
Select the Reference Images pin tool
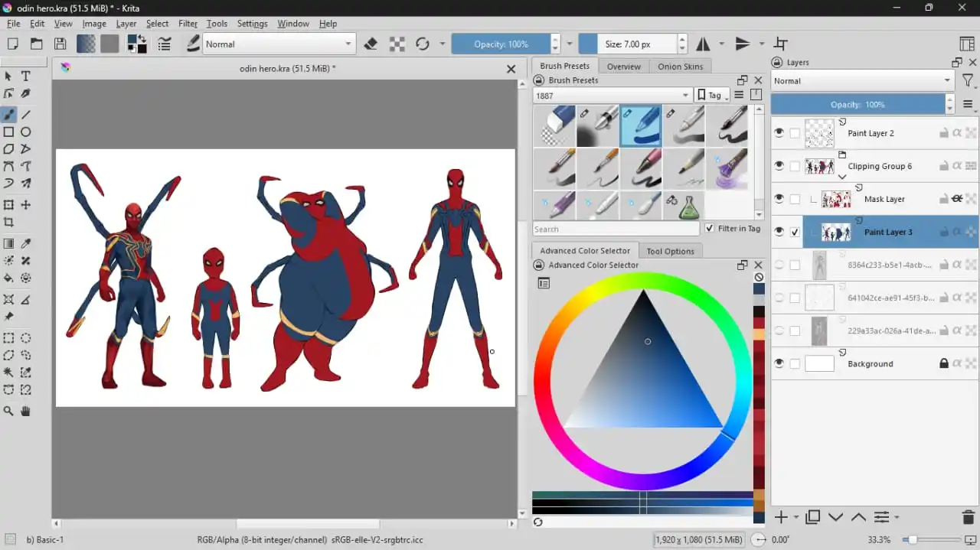(9, 316)
